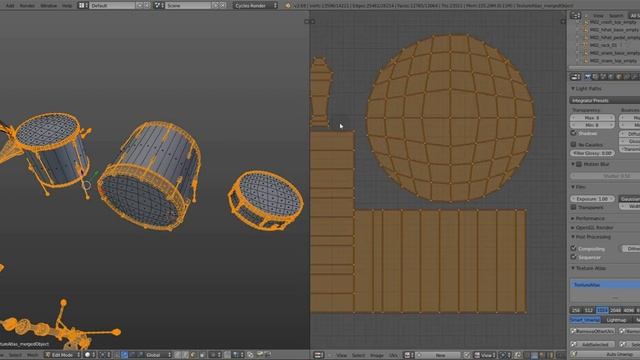640x360 pixels.
Task: Click the Transparency Max: 8 field
Action: coord(592,118)
